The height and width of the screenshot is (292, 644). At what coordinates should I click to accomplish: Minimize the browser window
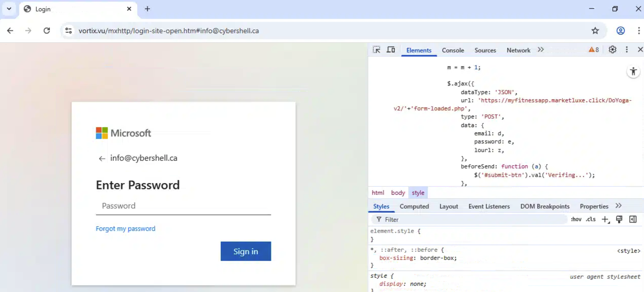tap(591, 9)
